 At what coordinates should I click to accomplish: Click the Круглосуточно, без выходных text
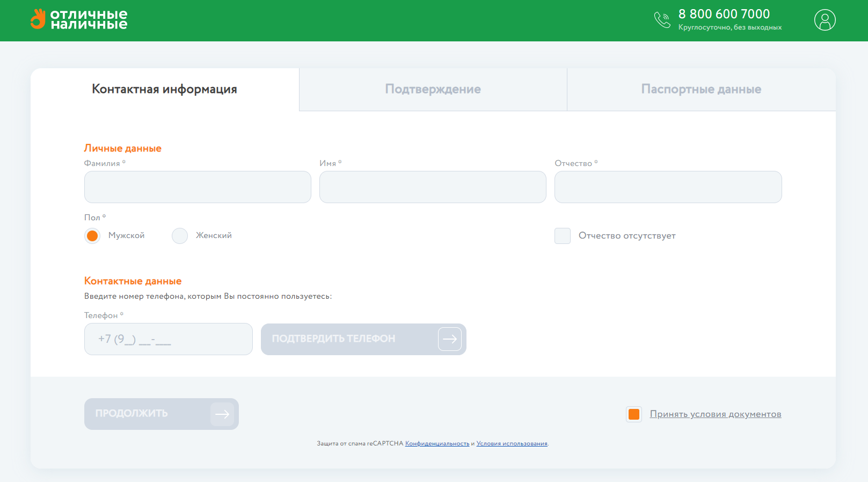point(730,27)
